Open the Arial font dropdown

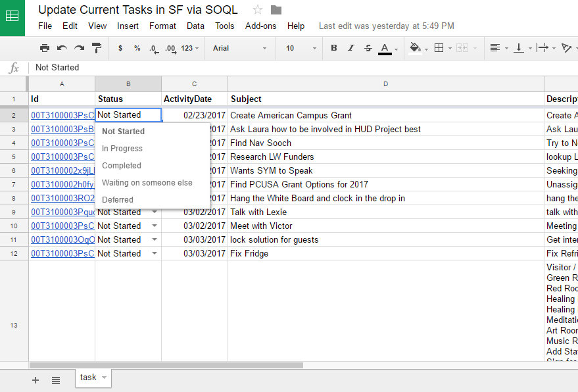239,48
